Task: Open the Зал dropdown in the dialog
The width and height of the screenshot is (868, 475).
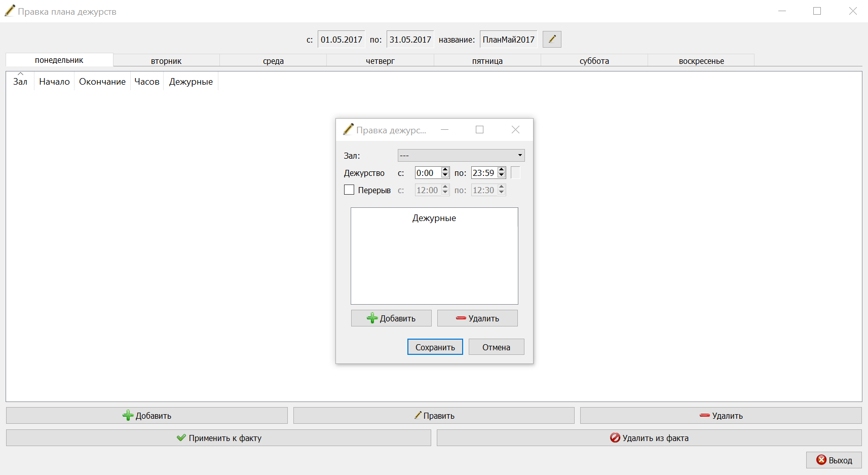Action: coord(461,155)
